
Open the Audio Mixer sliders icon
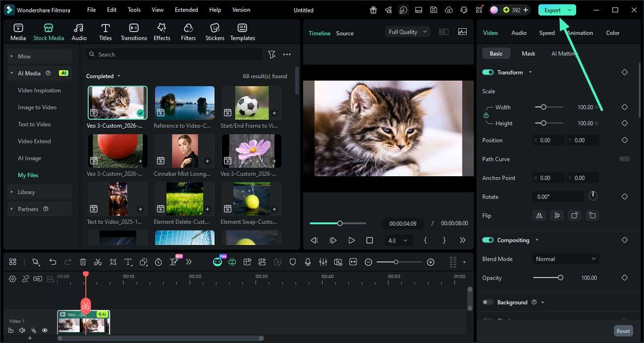(x=323, y=262)
